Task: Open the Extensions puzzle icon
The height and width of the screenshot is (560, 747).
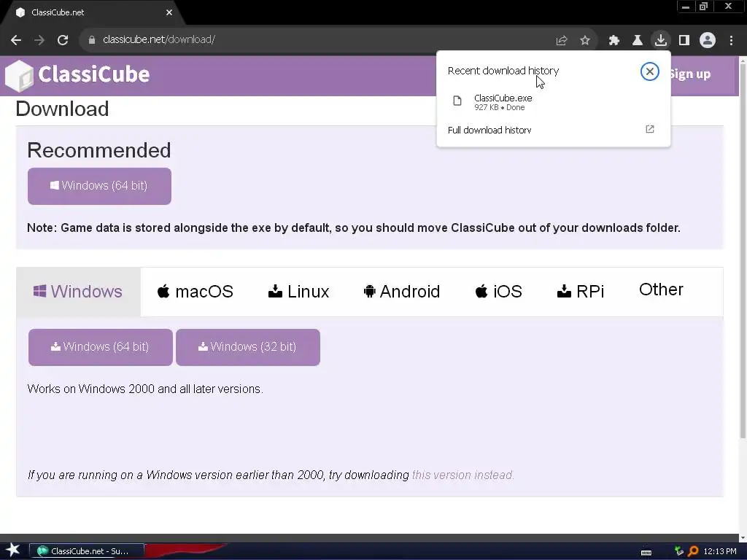Action: (614, 41)
